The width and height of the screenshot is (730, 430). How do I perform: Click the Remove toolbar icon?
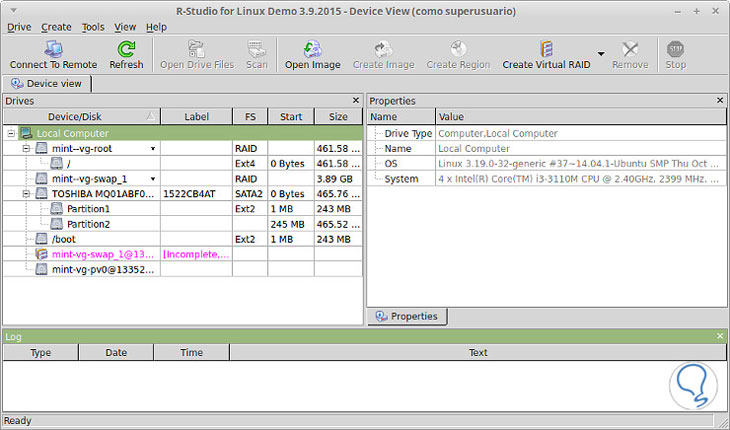630,48
